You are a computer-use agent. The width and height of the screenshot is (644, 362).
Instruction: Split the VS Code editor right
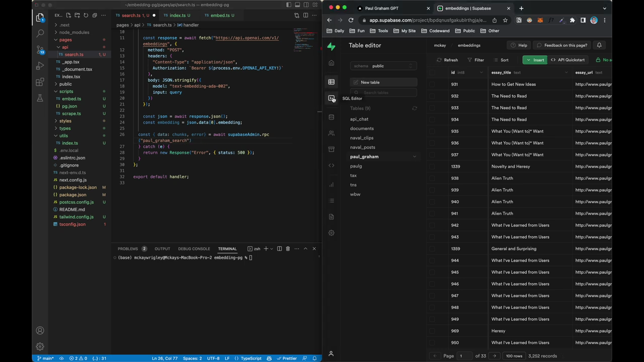pos(305,16)
